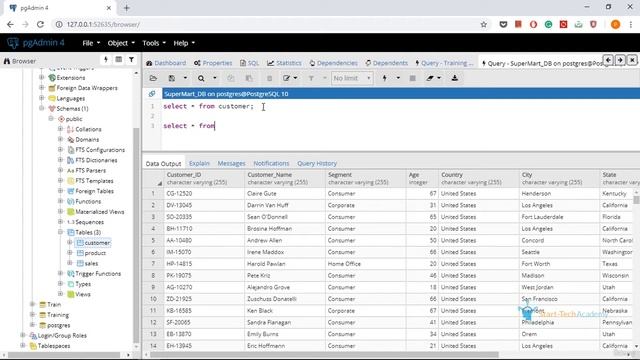Click the Browser panel view data grid icon
Viewport: 640px width, 360px height.
tap(118, 60)
